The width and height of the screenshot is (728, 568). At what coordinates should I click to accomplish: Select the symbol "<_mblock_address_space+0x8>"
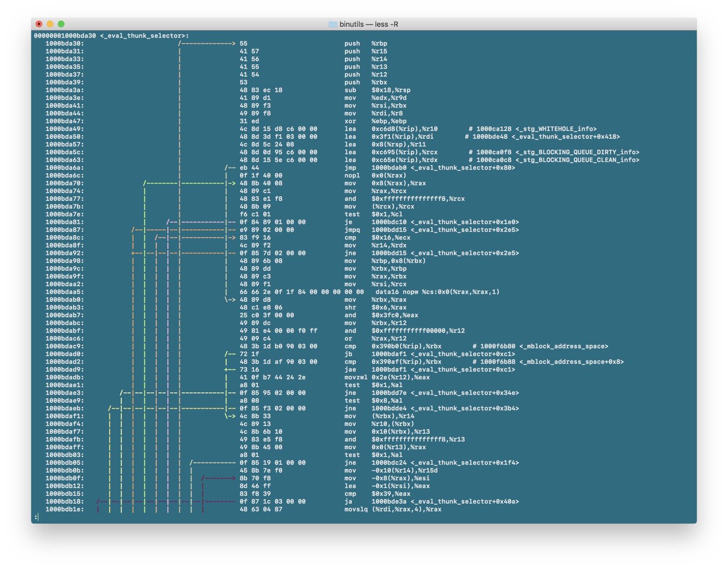tap(572, 362)
